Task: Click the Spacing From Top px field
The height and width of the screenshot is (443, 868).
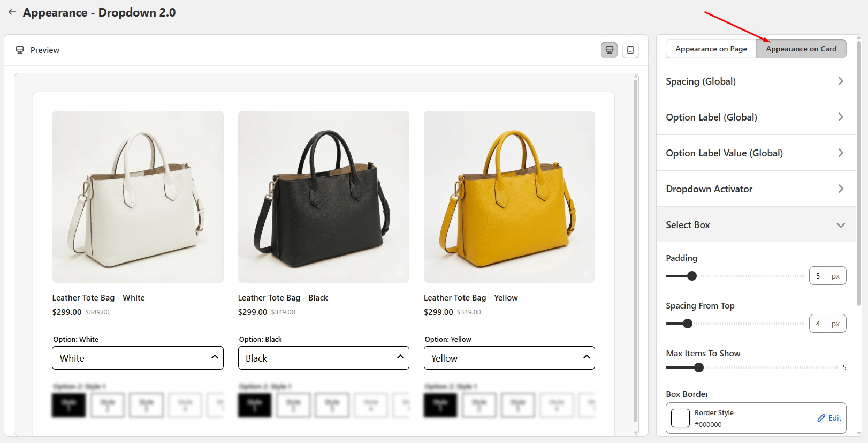Action: pos(827,324)
